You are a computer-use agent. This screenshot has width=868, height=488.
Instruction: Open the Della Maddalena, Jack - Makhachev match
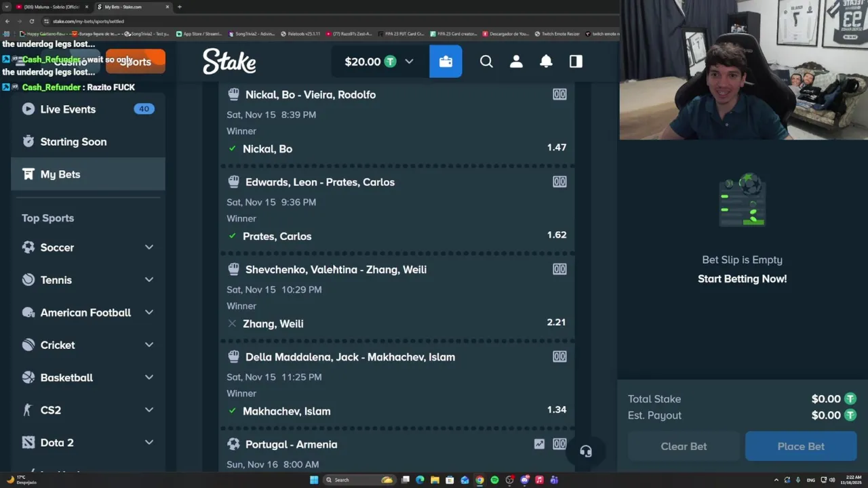click(350, 357)
